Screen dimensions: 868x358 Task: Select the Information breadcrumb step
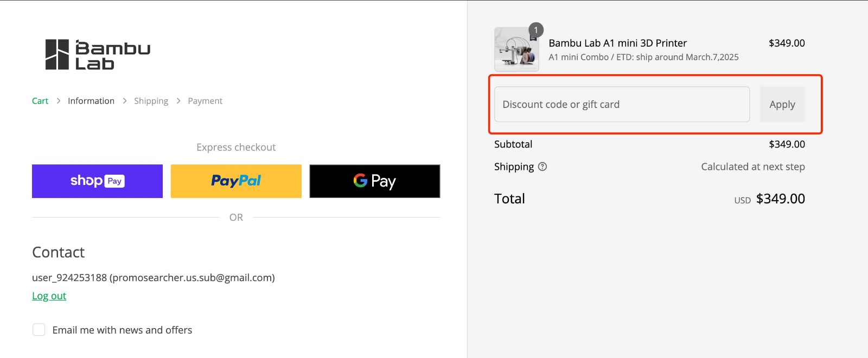(91, 100)
